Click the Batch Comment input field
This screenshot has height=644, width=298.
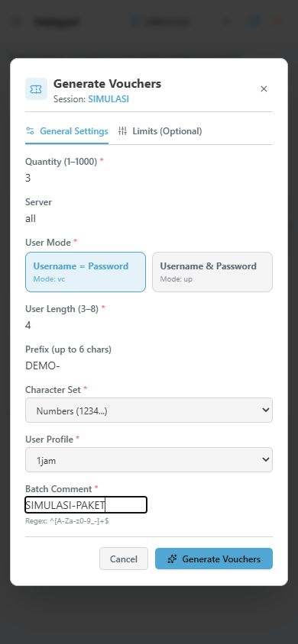86,505
